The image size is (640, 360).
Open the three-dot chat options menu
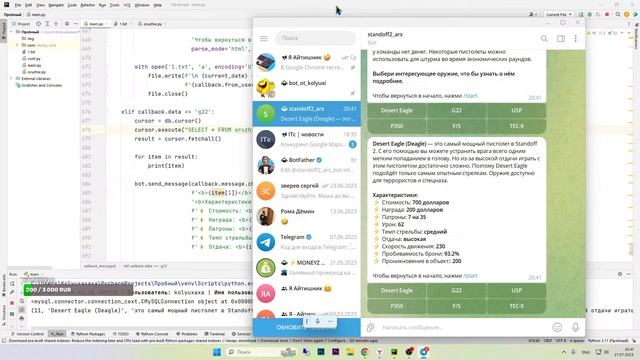(576, 38)
